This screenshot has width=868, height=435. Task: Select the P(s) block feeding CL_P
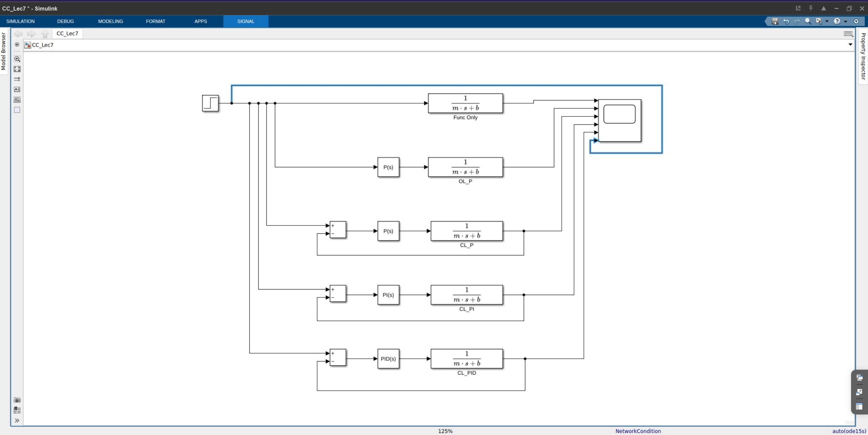pos(388,231)
